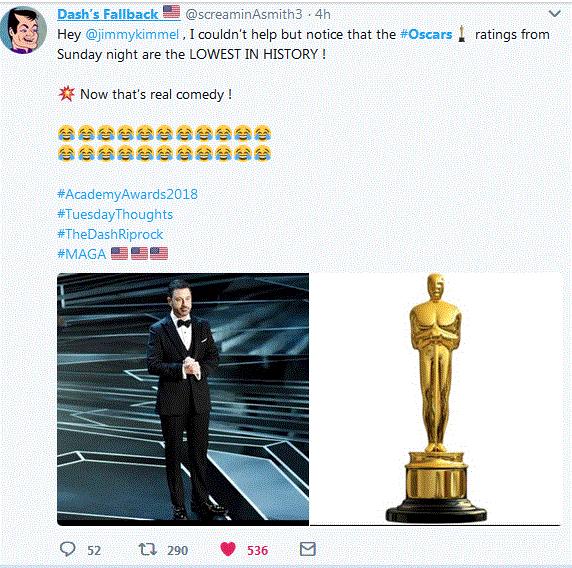Viewport: 572px width, 568px height.
Task: Click the envelope direct message icon
Action: [308, 549]
